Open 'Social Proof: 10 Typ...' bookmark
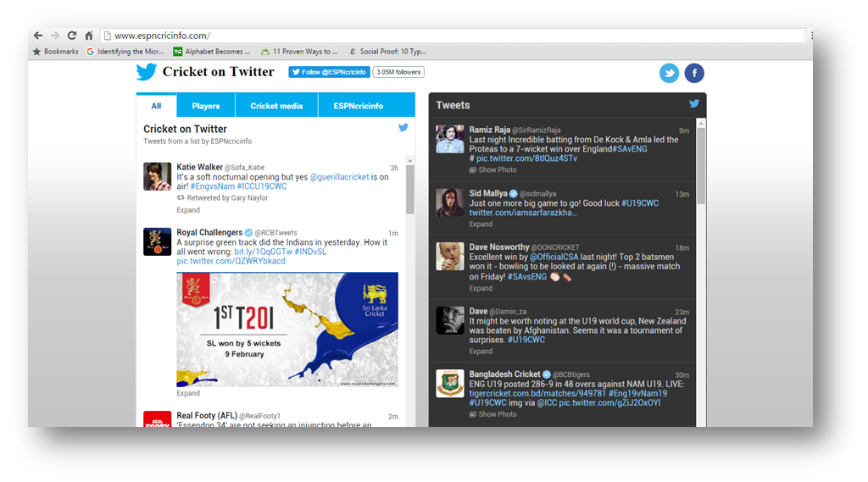Viewport: 868px width, 482px height. 387,52
